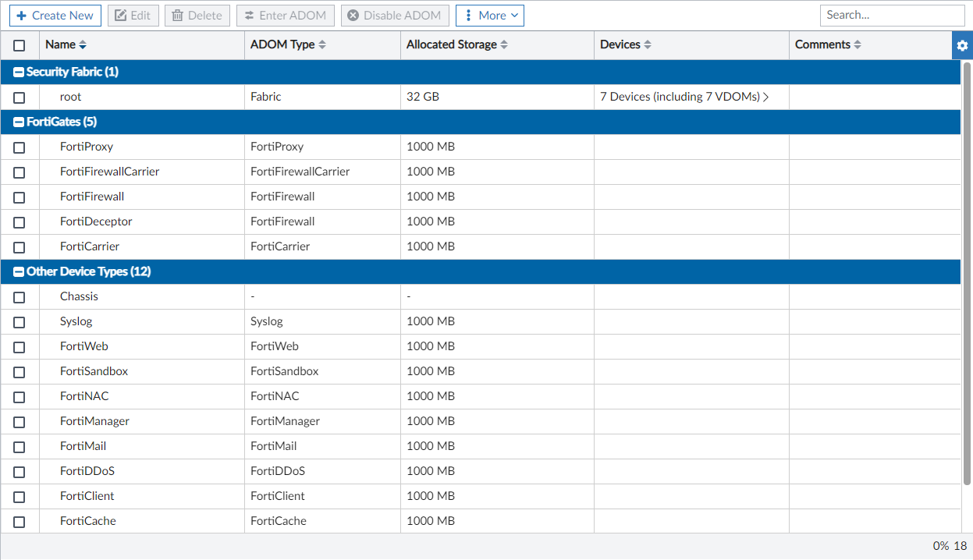Viewport: 973px width, 560px height.
Task: Click the Disable ADOM button
Action: [x=395, y=16]
